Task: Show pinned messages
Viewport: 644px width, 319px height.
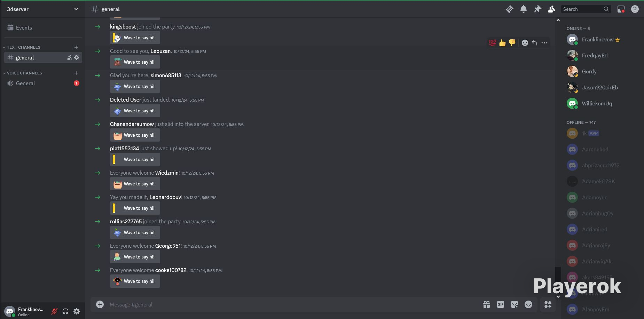Action: pyautogui.click(x=537, y=9)
